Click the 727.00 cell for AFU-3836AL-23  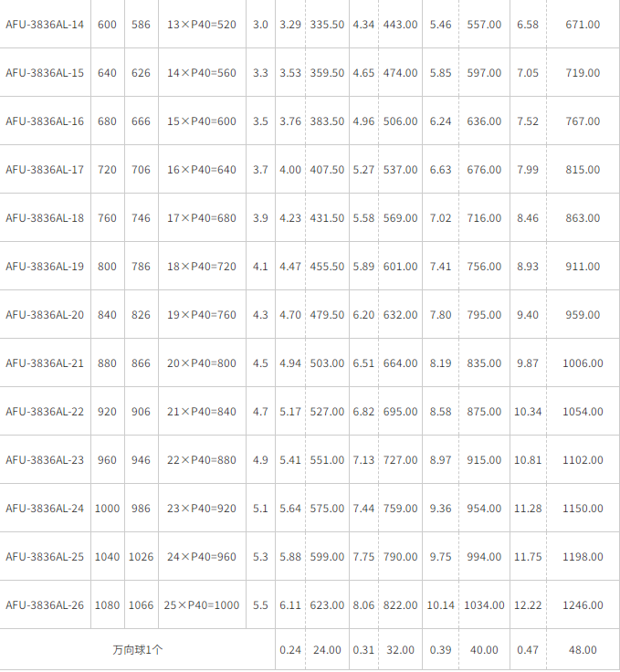tap(400, 460)
